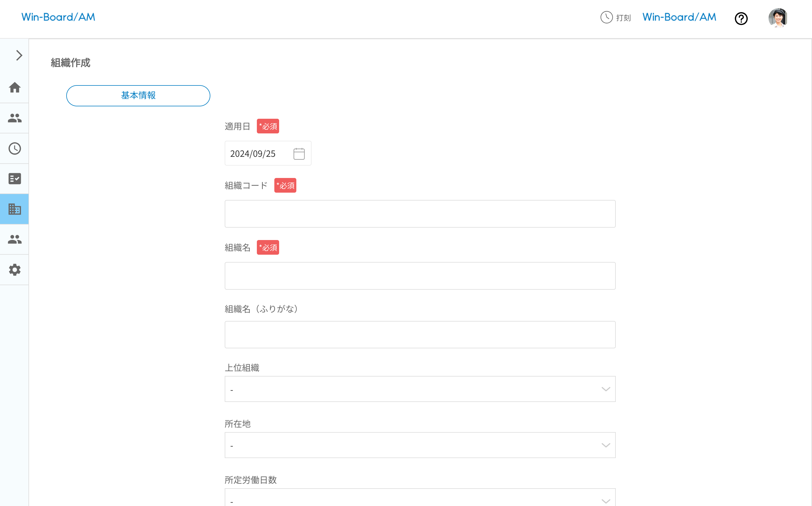Open the 所在地 dropdown
The width and height of the screenshot is (812, 506).
[x=420, y=445]
